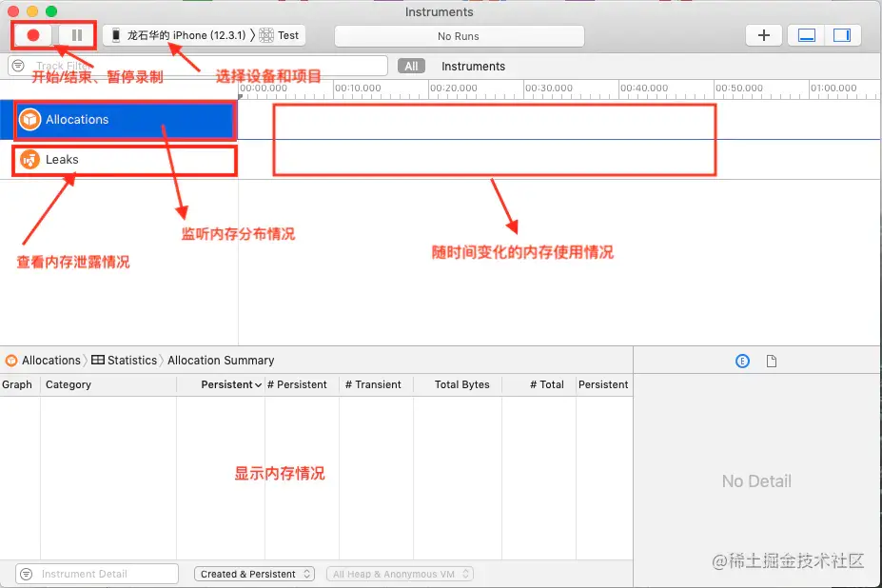Toggle the right inspector pane view button
The height and width of the screenshot is (588, 882).
842,35
